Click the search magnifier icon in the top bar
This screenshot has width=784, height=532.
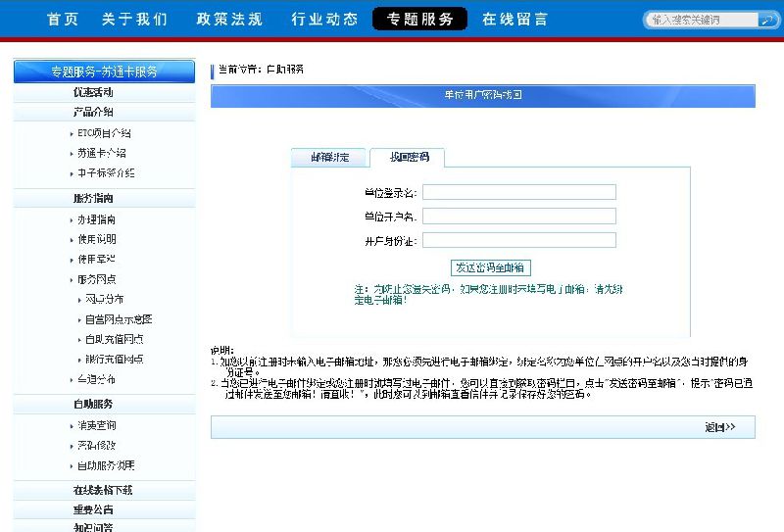[768, 20]
